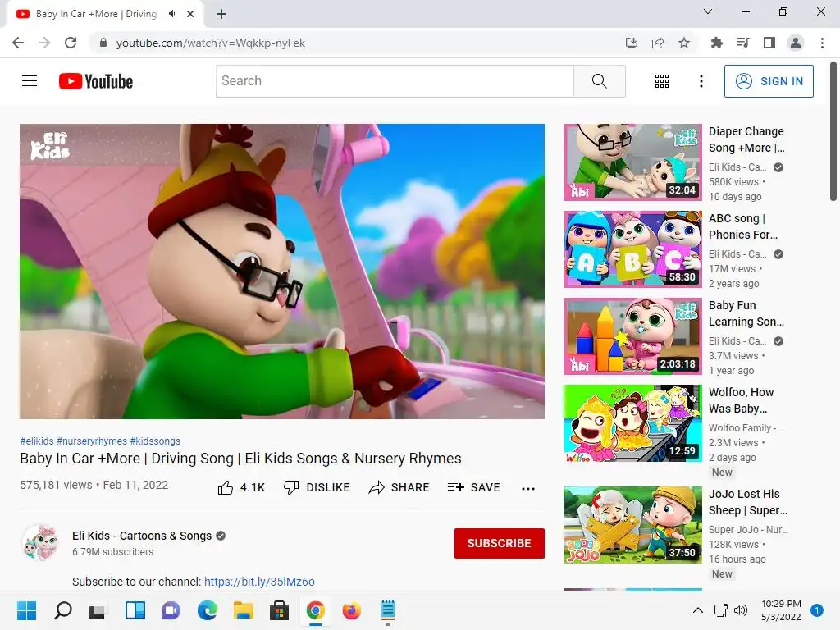Screen dimensions: 840x630
Task: Open Eli Kids - Cartoons & Songs channel name
Action: pos(142,536)
